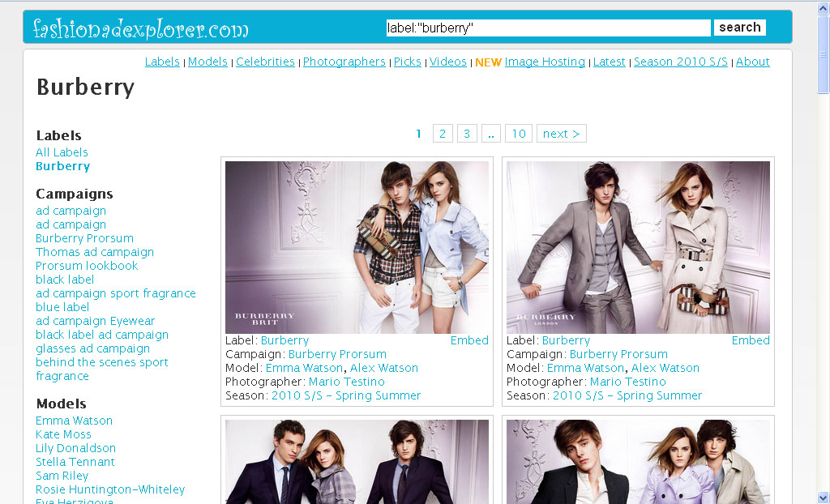Open ad campaign sport fragrance link
This screenshot has height=504, width=830.
116,293
